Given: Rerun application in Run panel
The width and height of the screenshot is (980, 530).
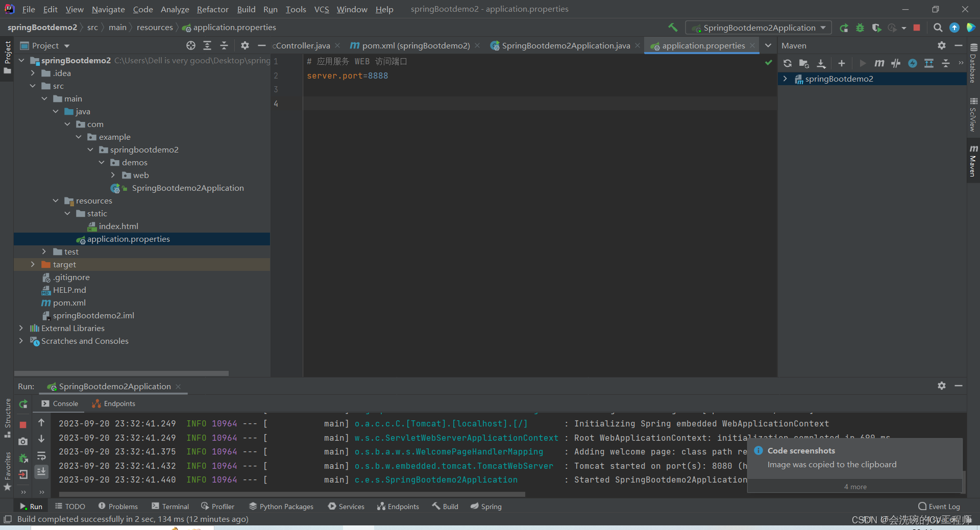Looking at the screenshot, I should [x=23, y=404].
